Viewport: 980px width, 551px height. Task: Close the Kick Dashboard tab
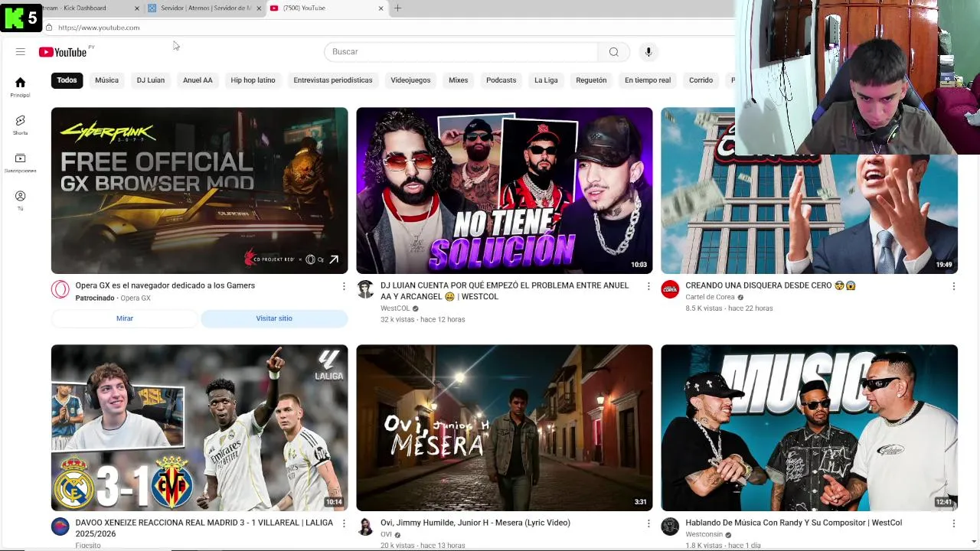(x=137, y=8)
